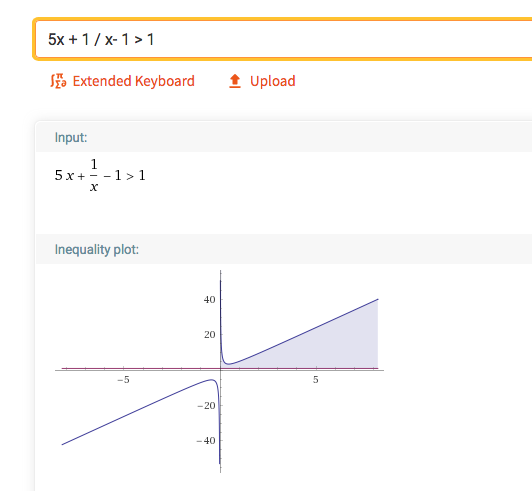Viewport: 532px width, 491px height.
Task: Click the lower-left branch of the plotted curve
Action: 136,412
